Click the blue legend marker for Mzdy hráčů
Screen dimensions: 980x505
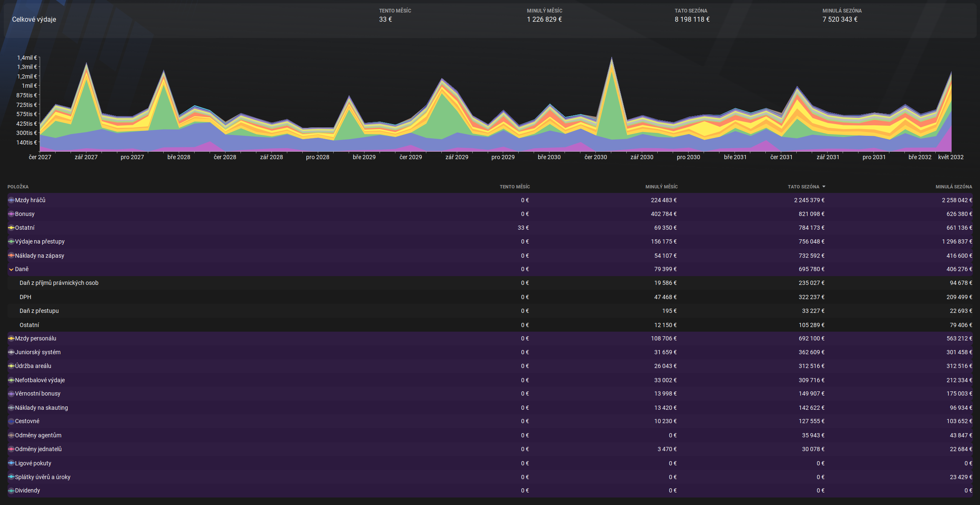11,200
